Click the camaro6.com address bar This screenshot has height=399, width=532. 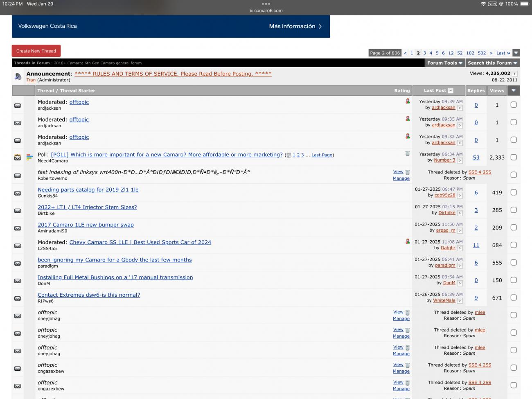click(266, 10)
